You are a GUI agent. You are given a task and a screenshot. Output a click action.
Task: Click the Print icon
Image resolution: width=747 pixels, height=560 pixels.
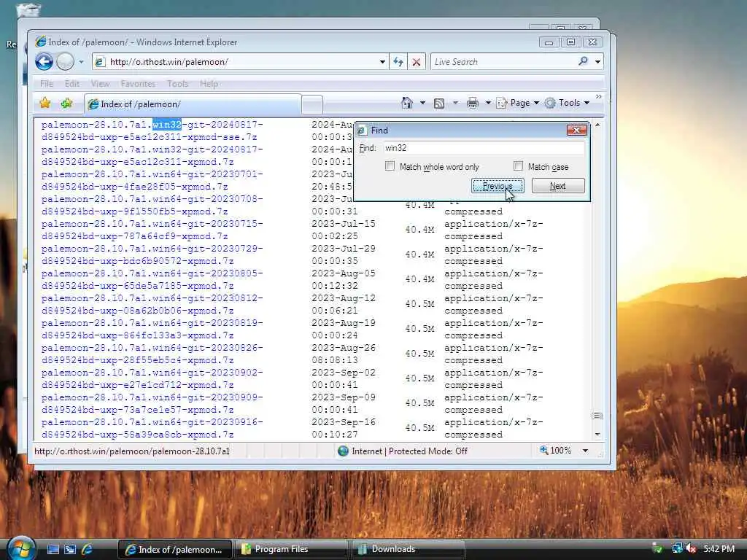coord(473,103)
